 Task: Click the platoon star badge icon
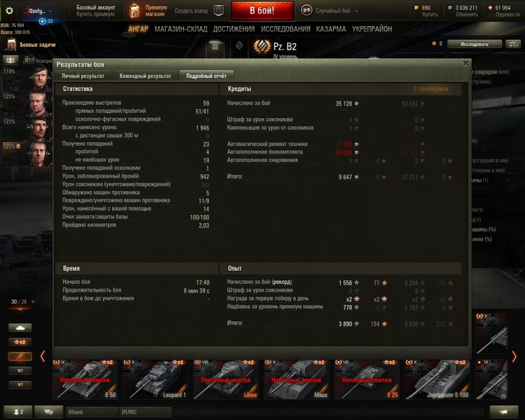click(x=218, y=11)
